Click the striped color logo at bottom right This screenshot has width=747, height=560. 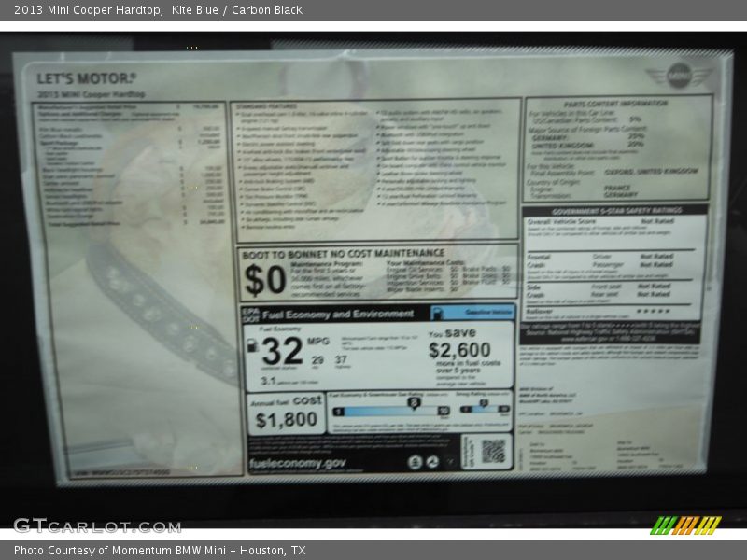686,525
